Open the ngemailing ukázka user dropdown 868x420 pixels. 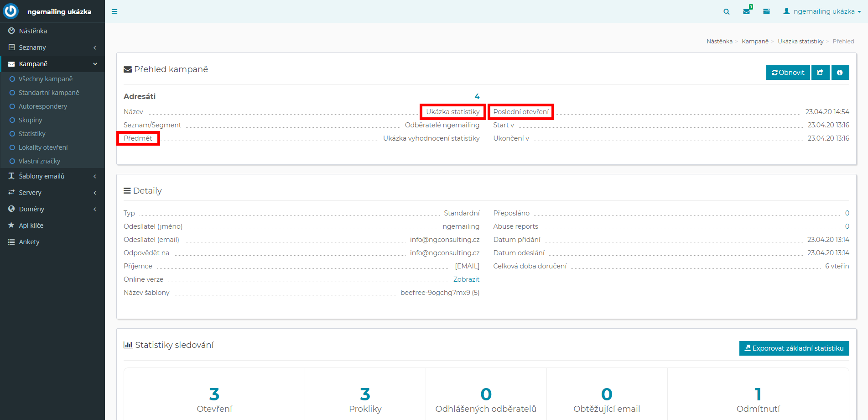tap(821, 11)
